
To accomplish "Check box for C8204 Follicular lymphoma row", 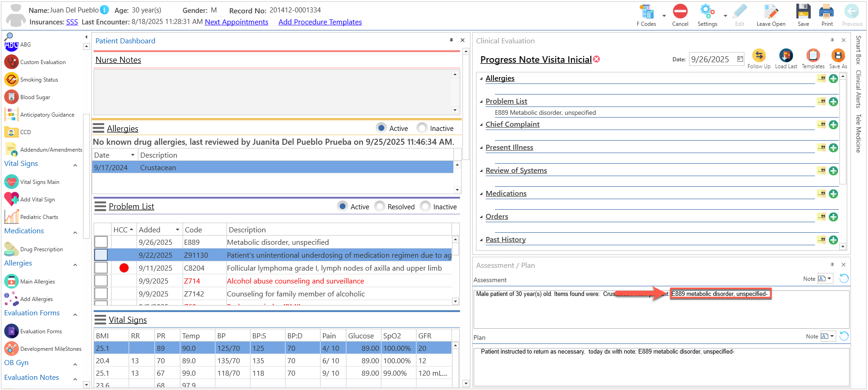I will pos(101,268).
